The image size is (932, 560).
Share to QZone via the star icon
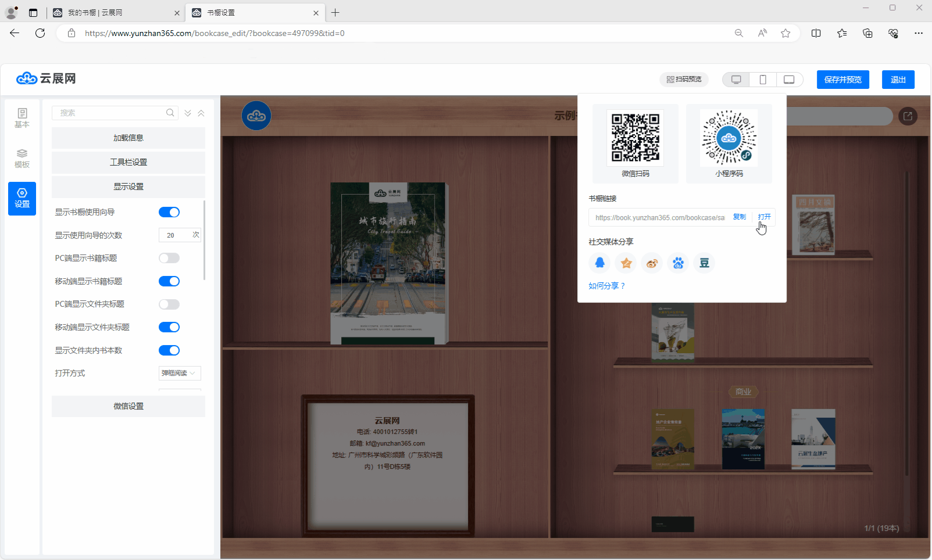pyautogui.click(x=626, y=263)
